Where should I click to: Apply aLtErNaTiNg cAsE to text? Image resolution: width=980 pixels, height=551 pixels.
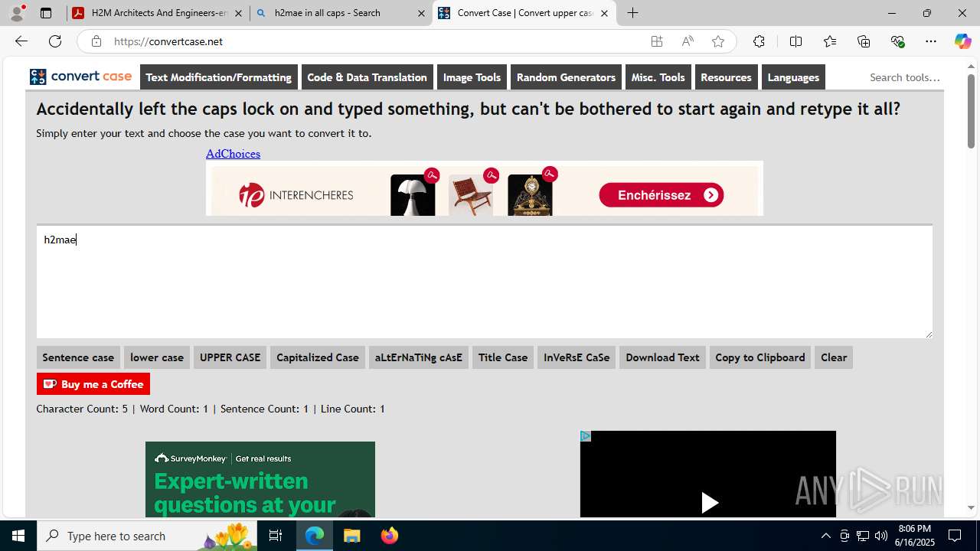coord(419,357)
